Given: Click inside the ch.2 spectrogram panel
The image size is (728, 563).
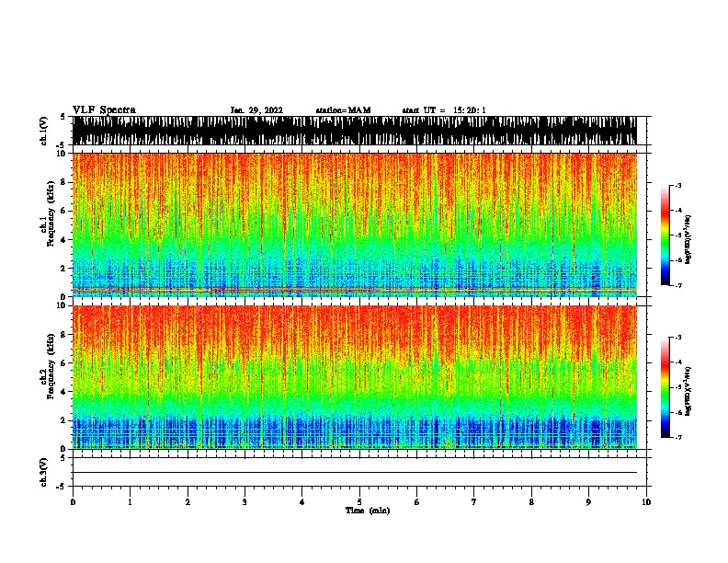Looking at the screenshot, I should (355, 377).
